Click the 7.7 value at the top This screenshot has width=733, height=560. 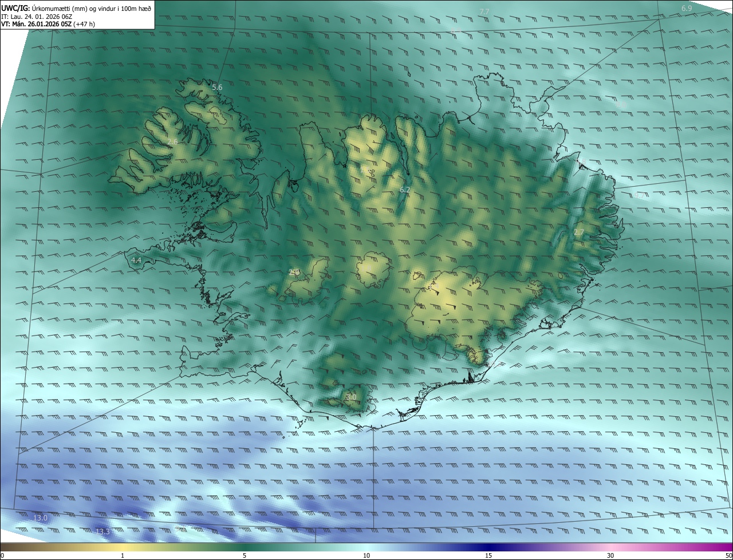click(x=484, y=12)
